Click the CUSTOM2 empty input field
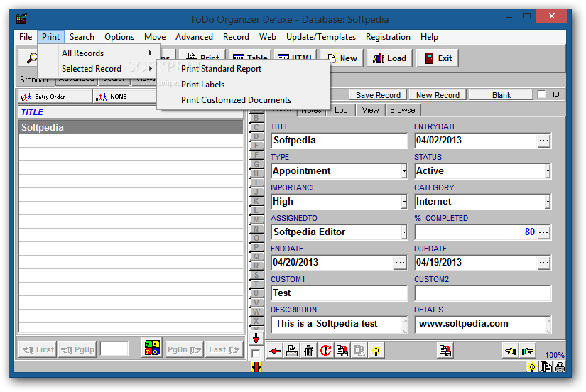The image size is (586, 392). (x=482, y=293)
